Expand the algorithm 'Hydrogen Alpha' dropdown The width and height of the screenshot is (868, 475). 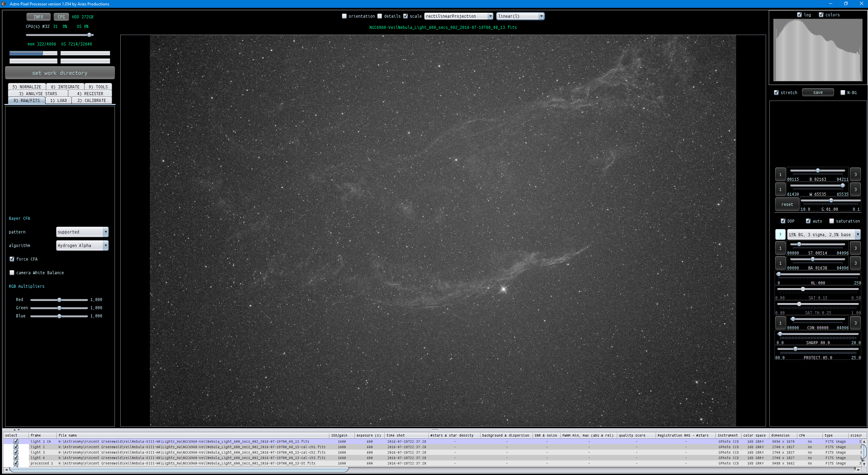(x=82, y=245)
